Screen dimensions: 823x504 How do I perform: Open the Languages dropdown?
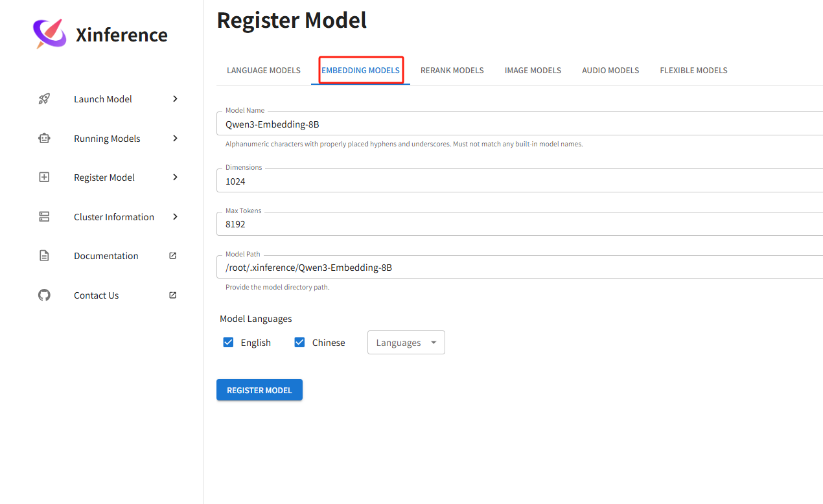406,343
